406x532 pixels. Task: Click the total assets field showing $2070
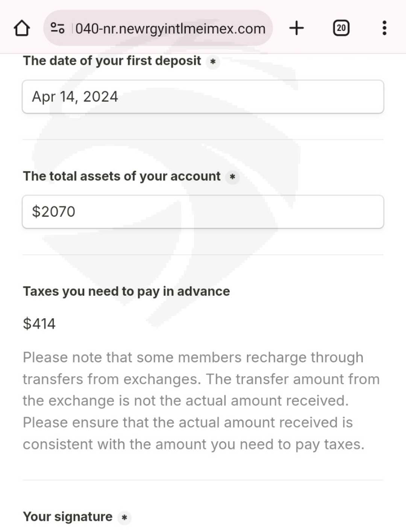(203, 212)
